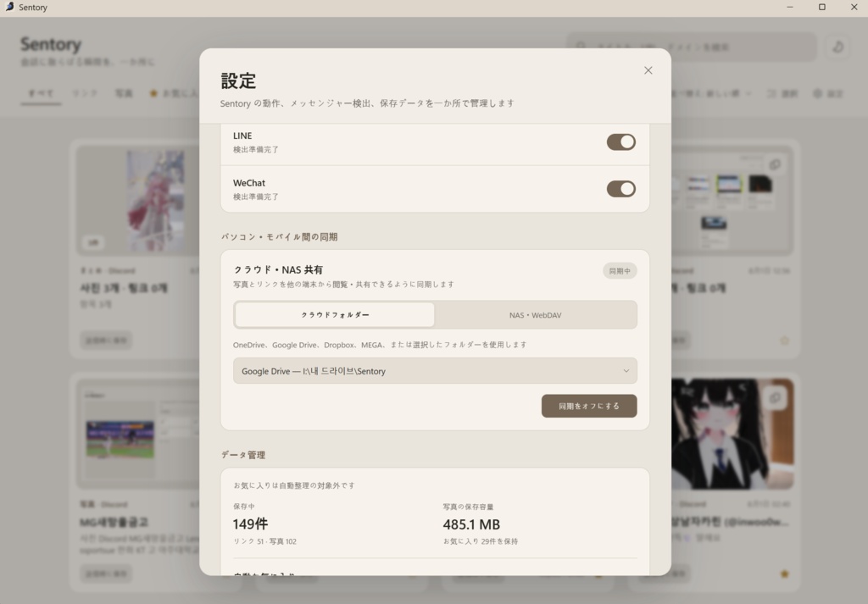Click the WeChat row label
This screenshot has height=604, width=868.
[249, 182]
